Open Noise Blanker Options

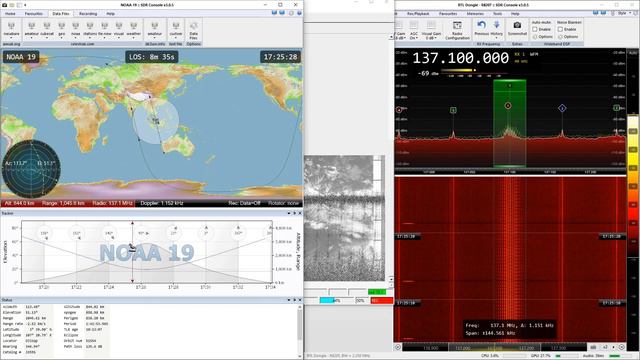click(x=568, y=37)
